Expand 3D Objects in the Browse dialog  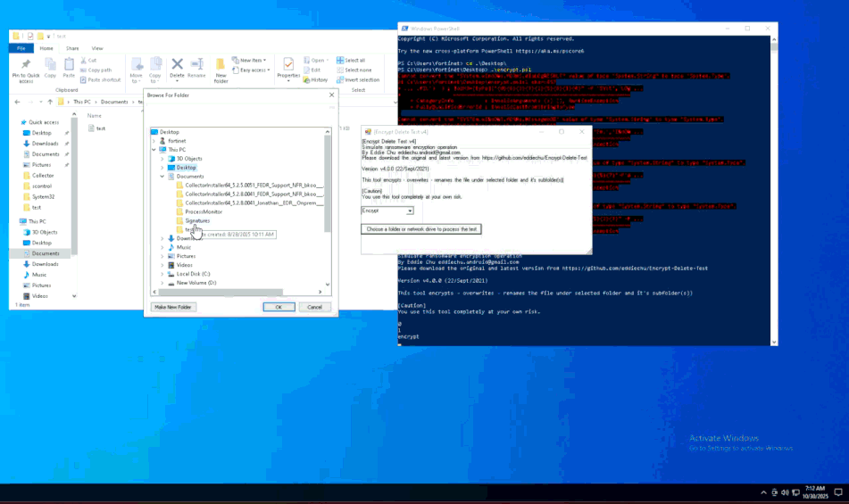[x=162, y=159]
